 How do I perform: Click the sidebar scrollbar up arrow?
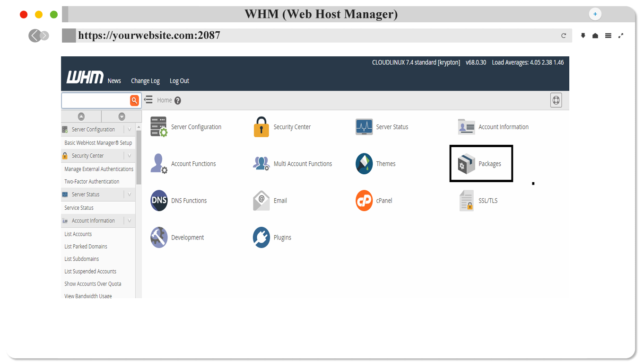click(139, 127)
